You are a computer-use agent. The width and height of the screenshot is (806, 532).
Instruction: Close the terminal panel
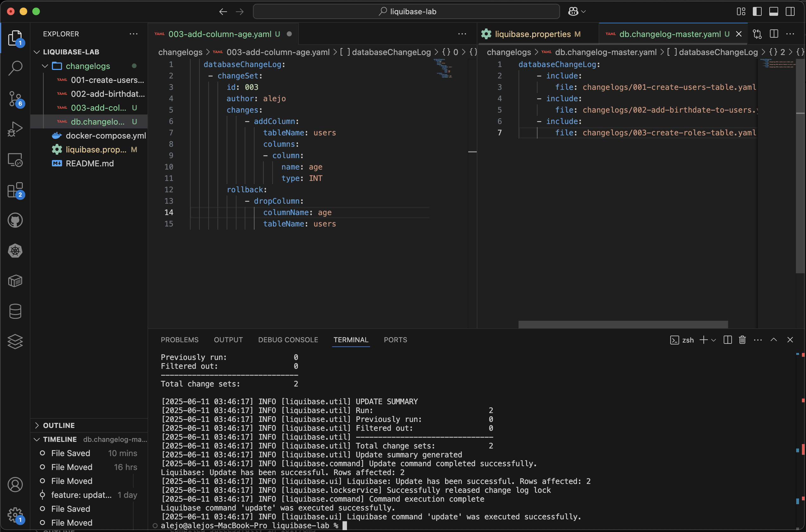click(x=790, y=340)
